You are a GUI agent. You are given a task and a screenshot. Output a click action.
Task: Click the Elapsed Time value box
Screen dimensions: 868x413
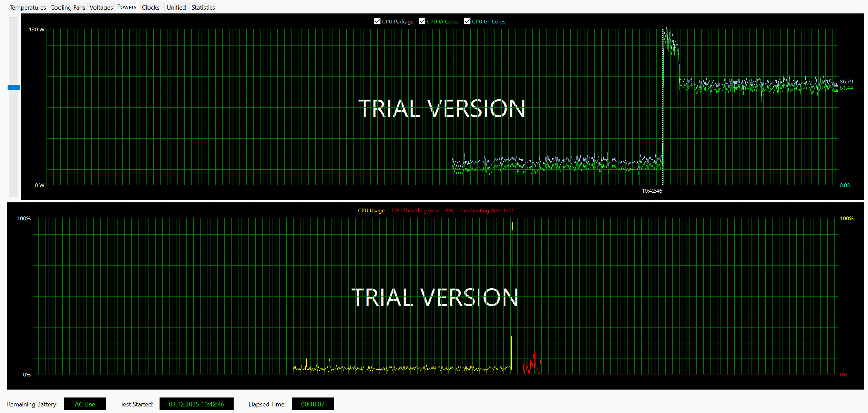pos(313,404)
